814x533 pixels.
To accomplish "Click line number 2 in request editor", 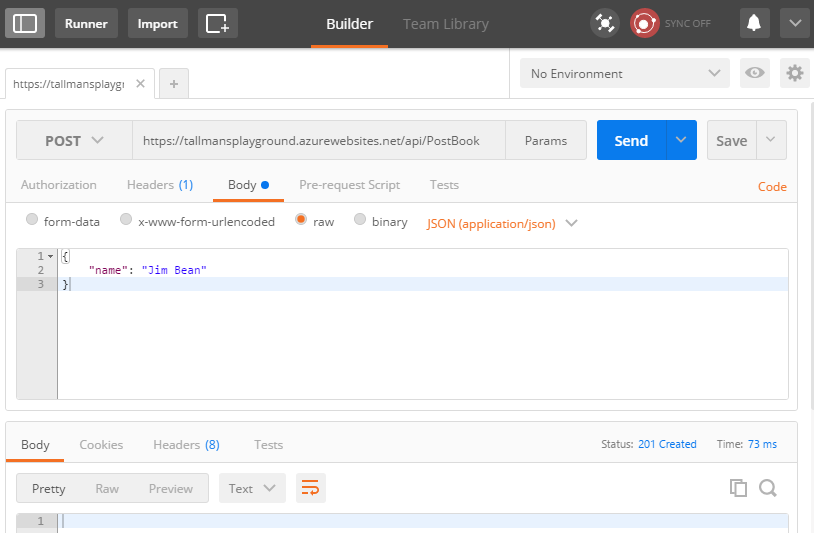I will click(40, 270).
